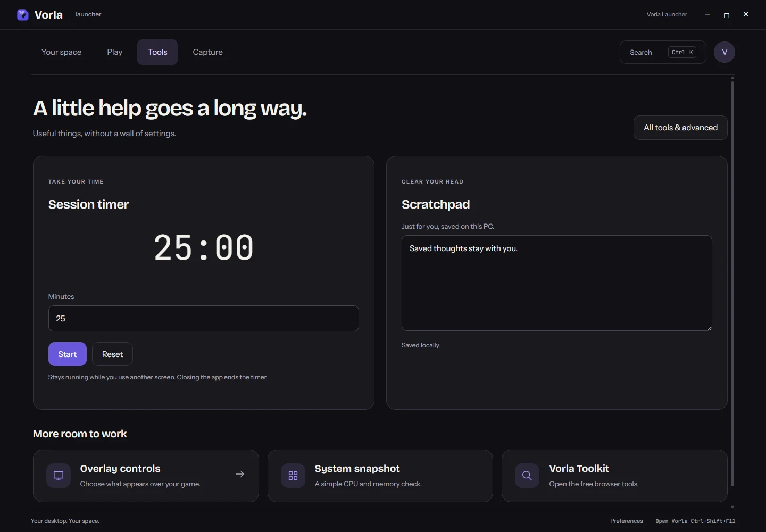Reset the session timer
The width and height of the screenshot is (766, 532).
point(112,354)
